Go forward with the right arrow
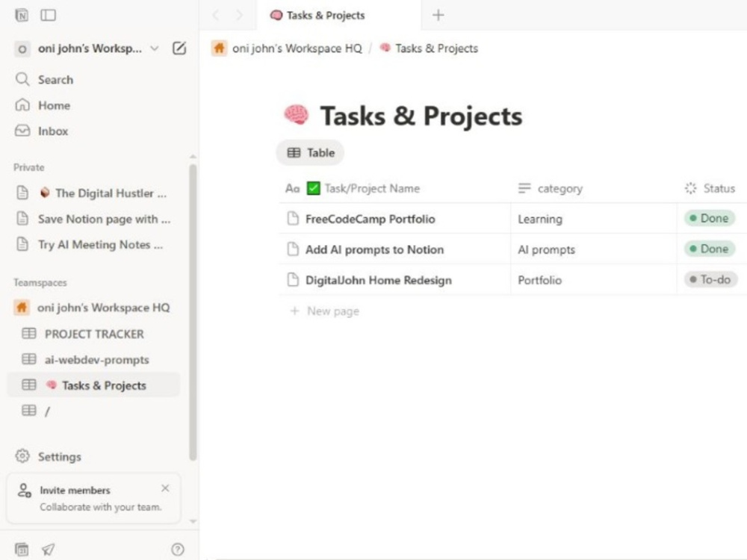The height and width of the screenshot is (560, 747). pos(239,15)
